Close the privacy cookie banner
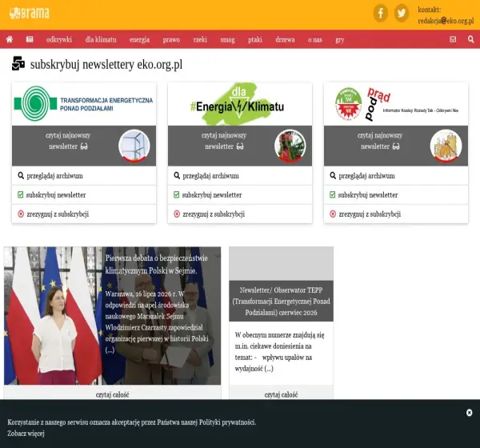The height and width of the screenshot is (448, 480). click(x=470, y=413)
